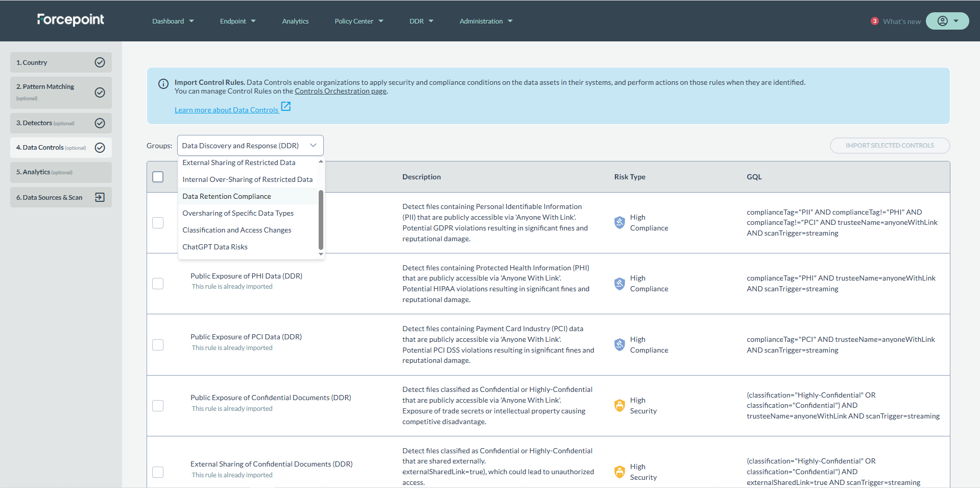Open the Controls Orchestration page link
Image resolution: width=980 pixels, height=488 pixels.
click(x=341, y=91)
